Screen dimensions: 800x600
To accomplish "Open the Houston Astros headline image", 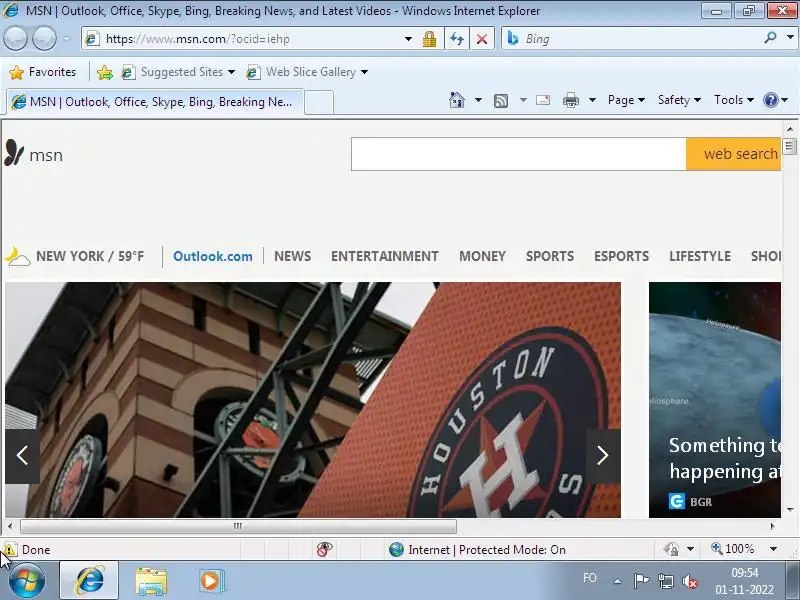I will point(313,399).
